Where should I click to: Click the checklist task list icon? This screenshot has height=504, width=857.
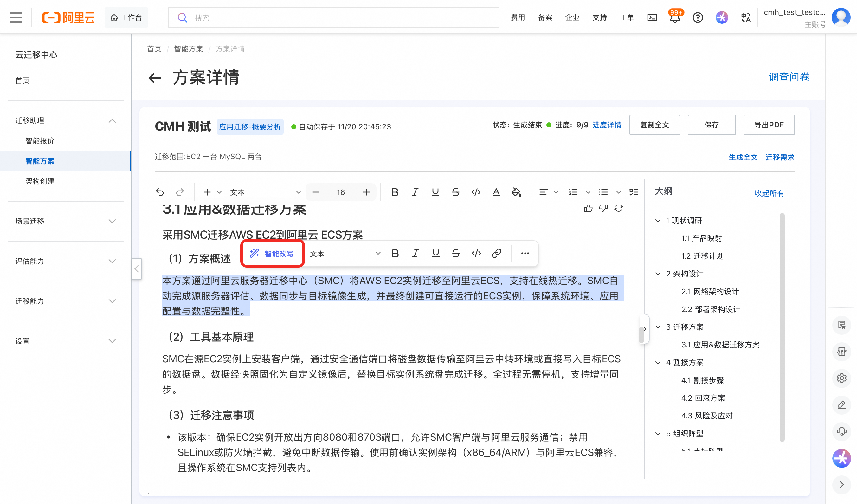click(x=634, y=192)
